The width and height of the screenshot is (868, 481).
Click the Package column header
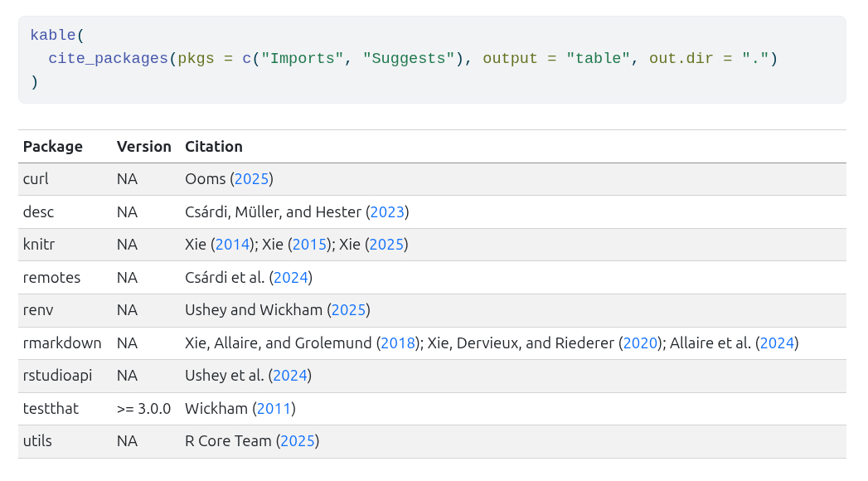(x=53, y=147)
